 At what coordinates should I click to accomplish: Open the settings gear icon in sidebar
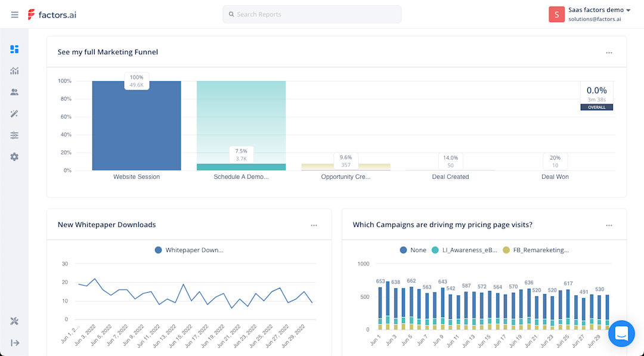[x=14, y=157]
